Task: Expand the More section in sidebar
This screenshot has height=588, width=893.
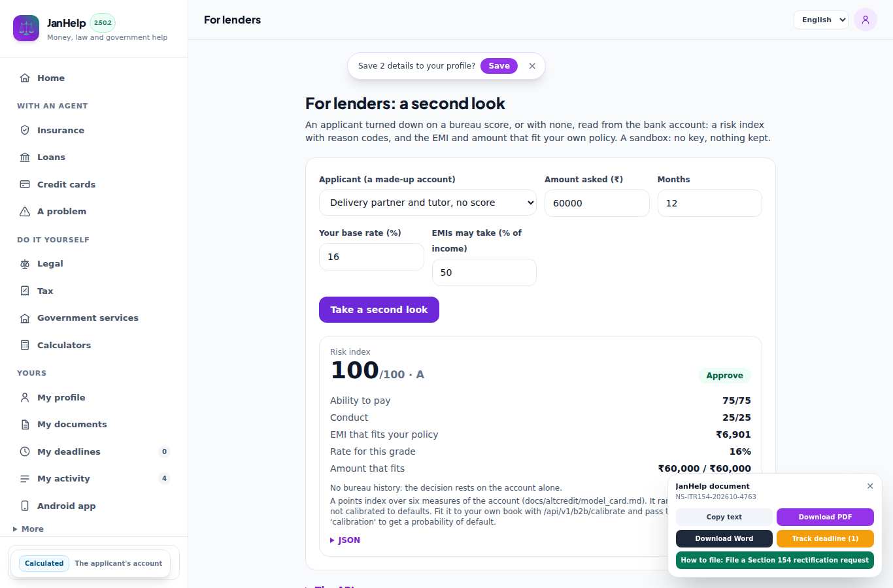Action: 29,529
